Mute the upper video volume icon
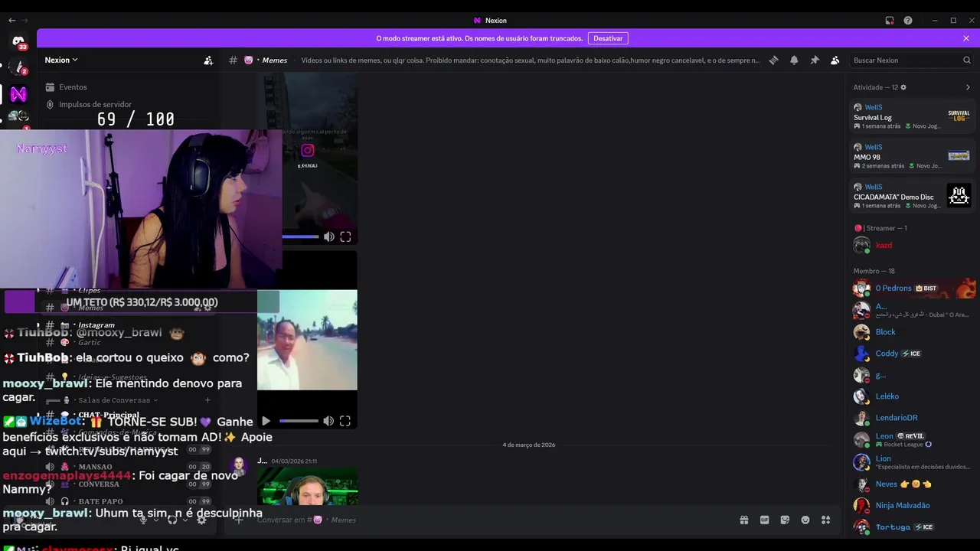Viewport: 980px width, 551px height. tap(329, 237)
